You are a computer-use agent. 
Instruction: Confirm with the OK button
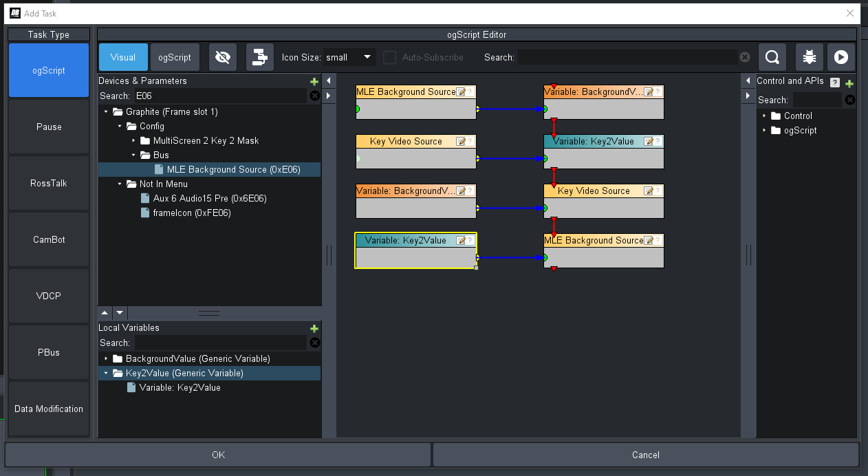(218, 455)
